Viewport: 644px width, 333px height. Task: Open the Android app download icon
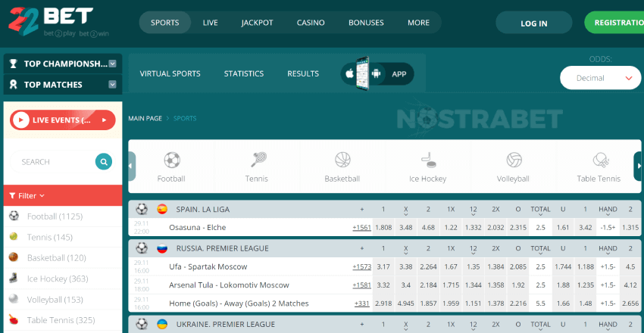click(x=376, y=74)
